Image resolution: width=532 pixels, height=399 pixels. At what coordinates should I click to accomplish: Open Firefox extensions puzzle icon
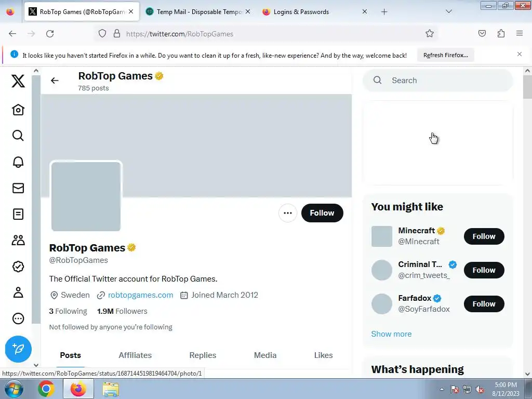501,33
